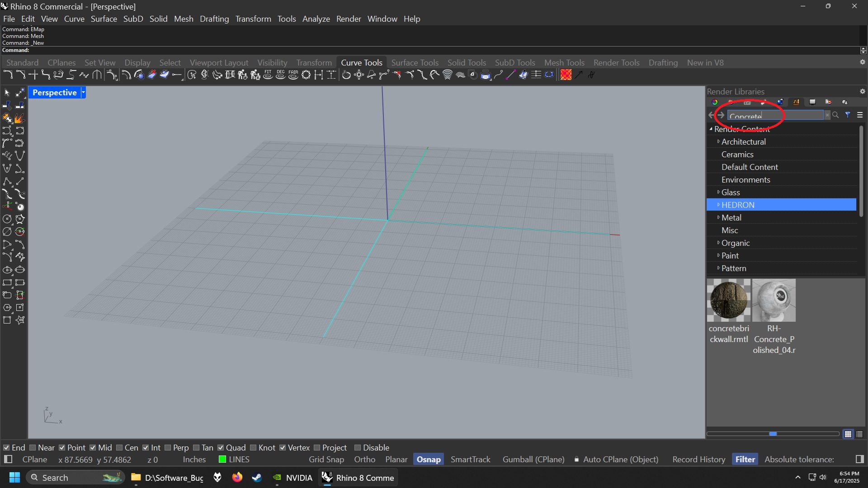Open the library hamburger menu icon
This screenshot has width=868, height=488.
pyautogui.click(x=860, y=115)
